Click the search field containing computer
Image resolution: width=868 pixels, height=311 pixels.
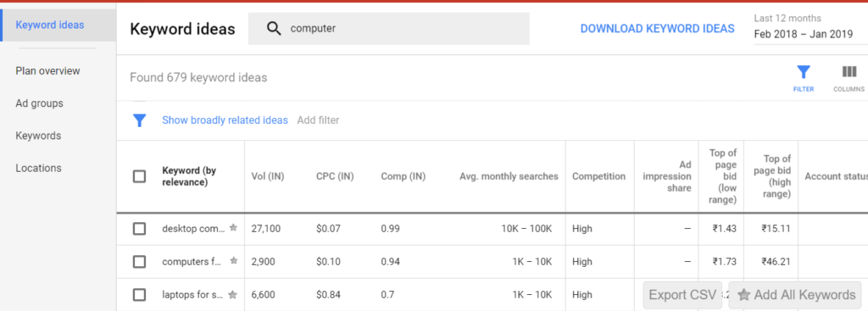point(388,28)
